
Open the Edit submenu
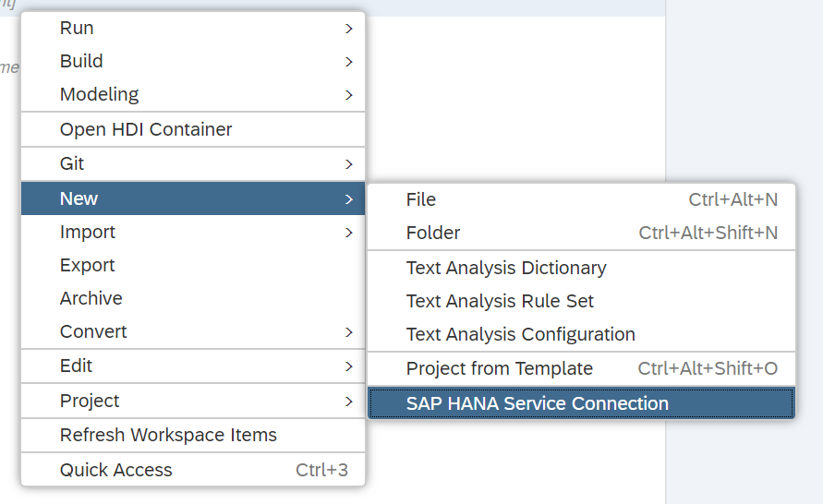tap(193, 366)
